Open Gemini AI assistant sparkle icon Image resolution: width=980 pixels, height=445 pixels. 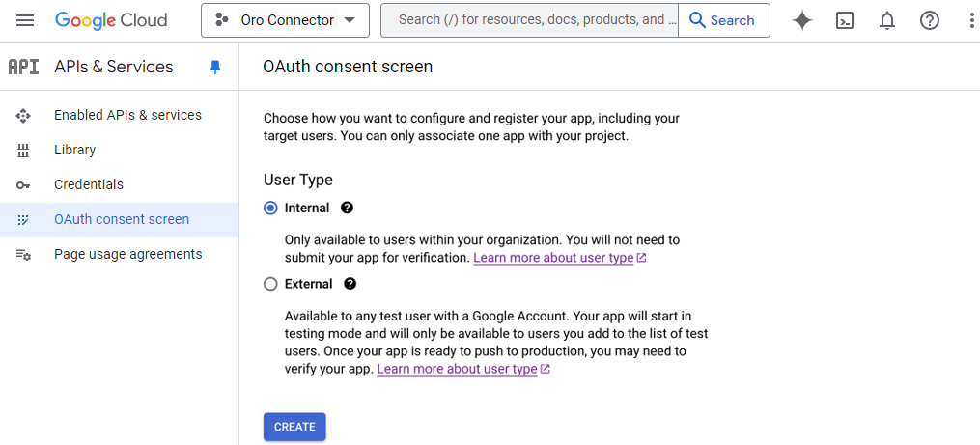802,20
